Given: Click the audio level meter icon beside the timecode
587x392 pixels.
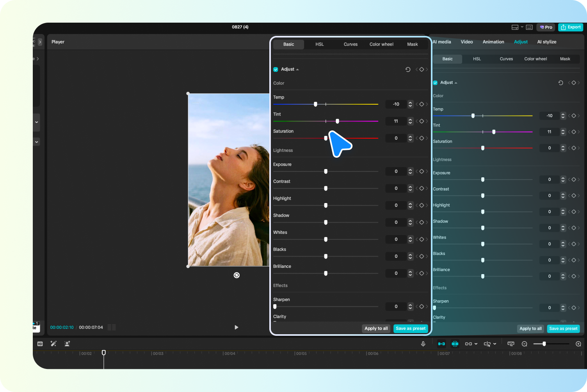Looking at the screenshot, I should coord(112,327).
